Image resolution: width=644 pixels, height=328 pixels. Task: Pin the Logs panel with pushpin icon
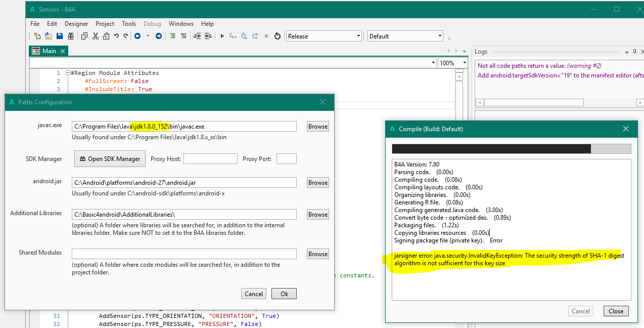click(x=634, y=52)
